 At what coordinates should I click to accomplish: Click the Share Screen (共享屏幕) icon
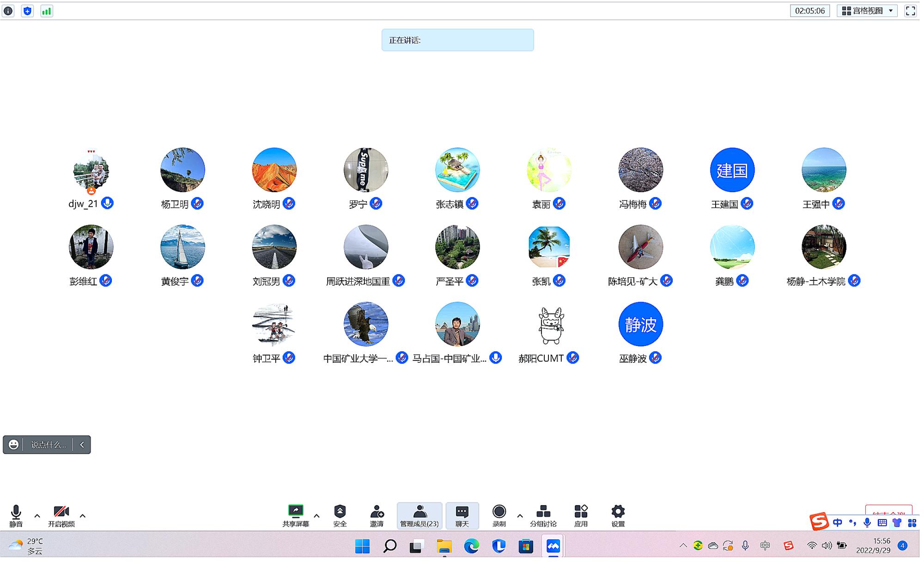(x=296, y=515)
